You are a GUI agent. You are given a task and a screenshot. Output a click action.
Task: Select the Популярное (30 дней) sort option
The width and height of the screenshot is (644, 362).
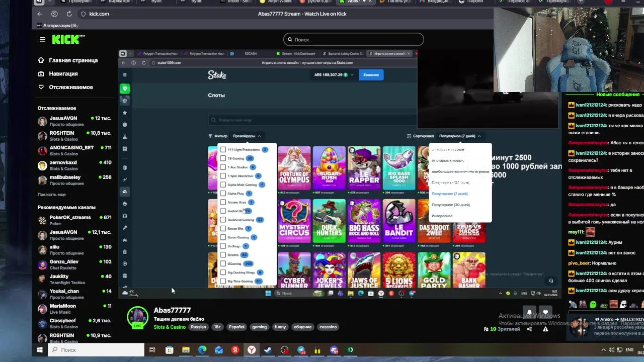[x=450, y=205]
